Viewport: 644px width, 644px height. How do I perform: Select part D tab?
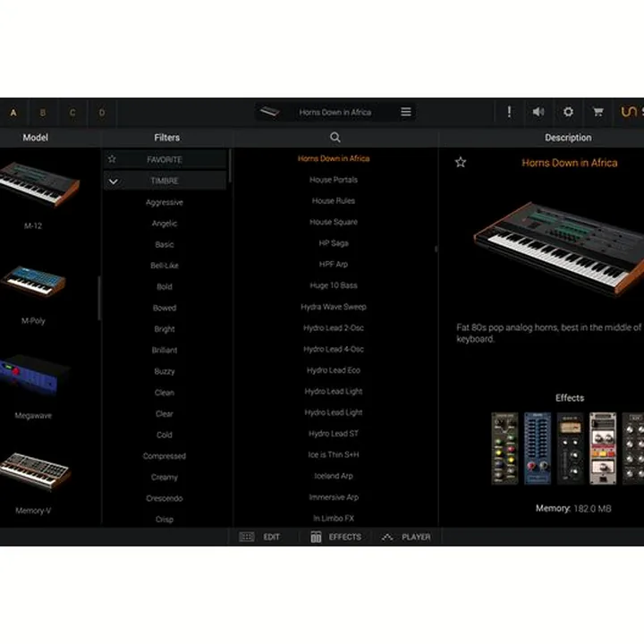(x=102, y=113)
